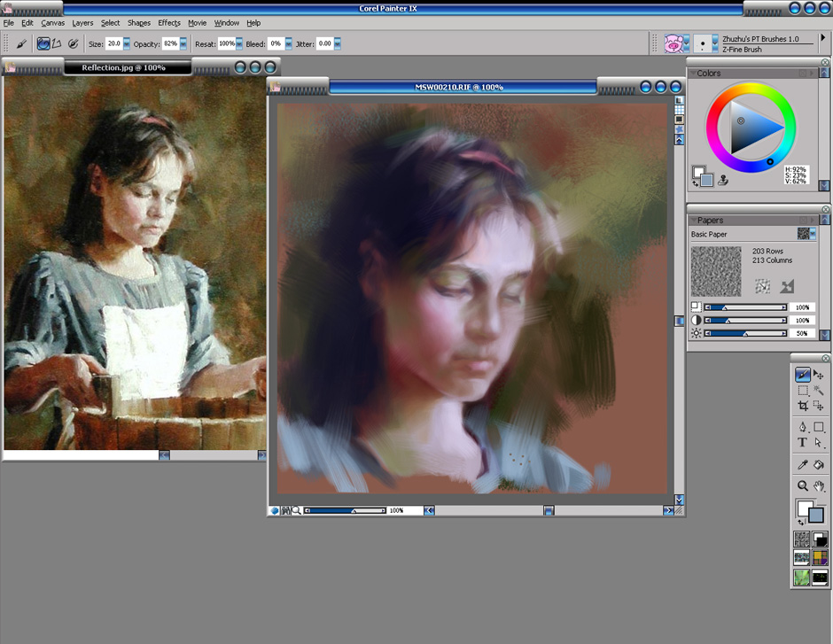Viewport: 833px width, 644px height.
Task: Select the Shape Selection arrow tool
Action: (x=819, y=442)
